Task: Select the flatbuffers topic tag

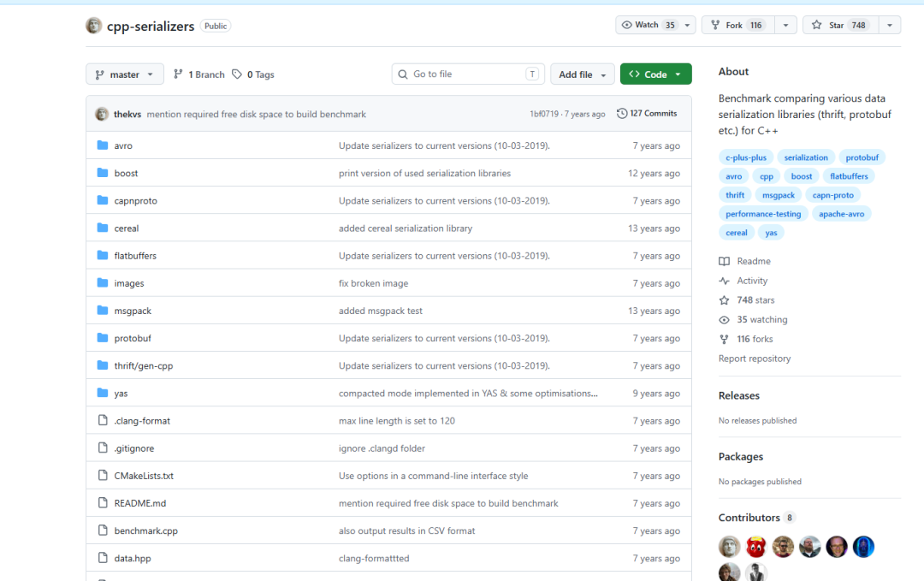Action: (849, 176)
